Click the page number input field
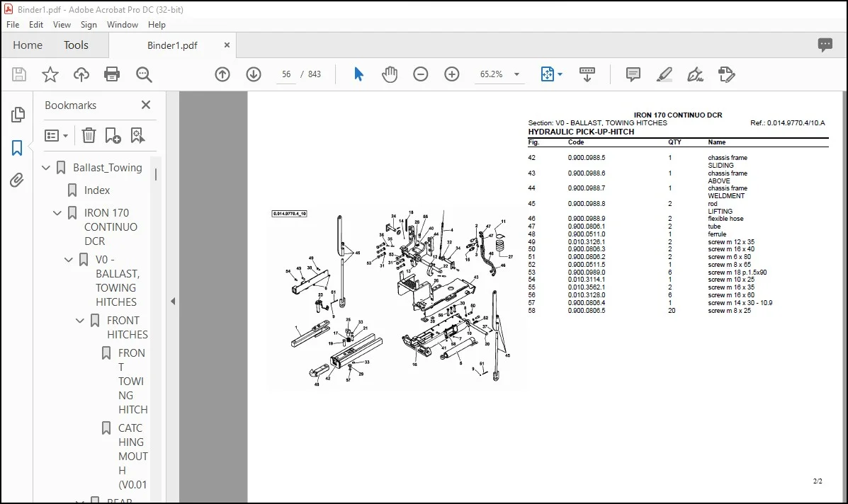 [x=286, y=74]
